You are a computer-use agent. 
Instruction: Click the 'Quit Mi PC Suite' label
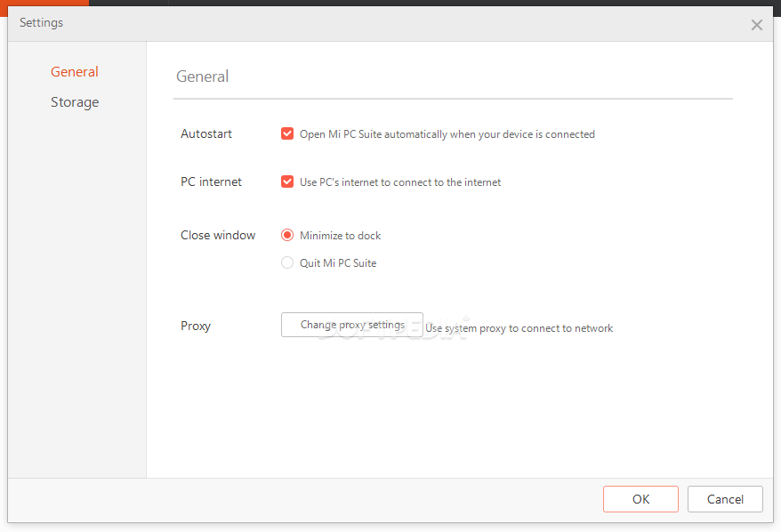[x=338, y=263]
